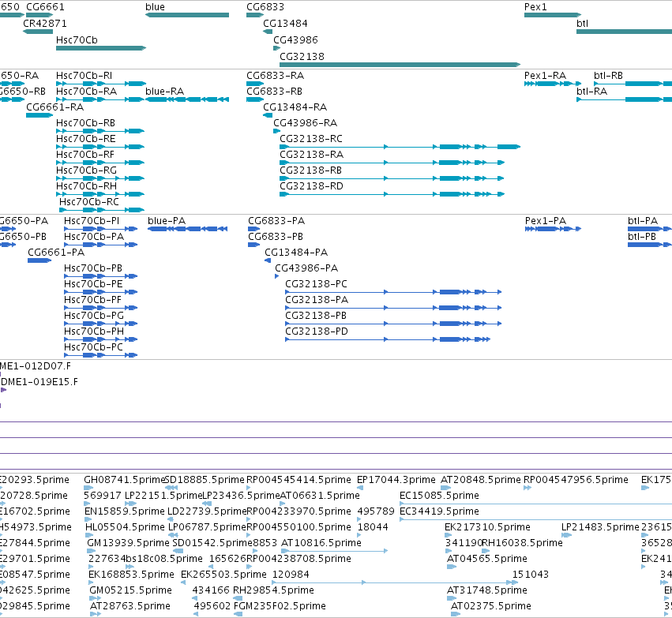Click the DME1-019E15.F feature label
Viewport: 672px width, 618px height.
[39, 381]
